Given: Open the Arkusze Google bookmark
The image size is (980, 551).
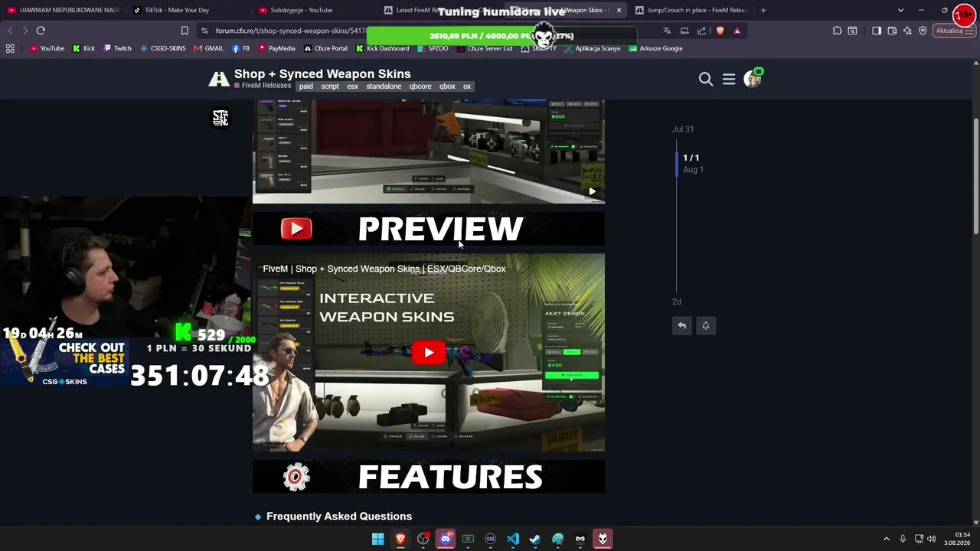Looking at the screenshot, I should (655, 48).
